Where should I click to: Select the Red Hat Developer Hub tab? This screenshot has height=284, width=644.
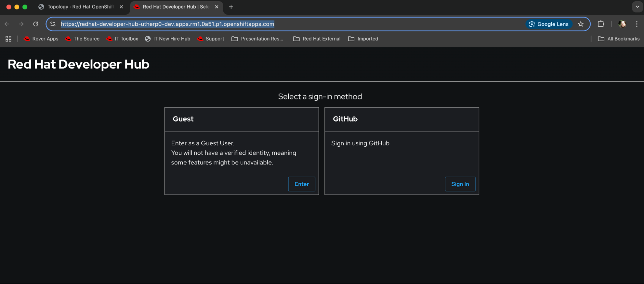click(x=172, y=7)
